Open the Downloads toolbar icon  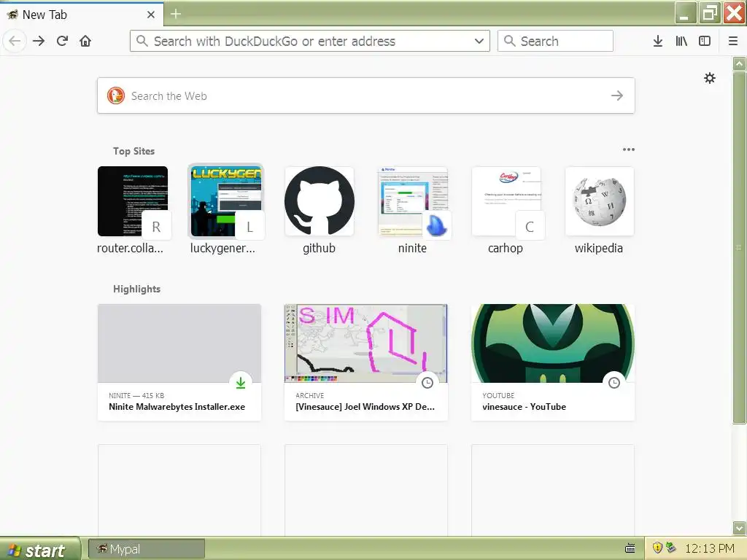point(658,41)
